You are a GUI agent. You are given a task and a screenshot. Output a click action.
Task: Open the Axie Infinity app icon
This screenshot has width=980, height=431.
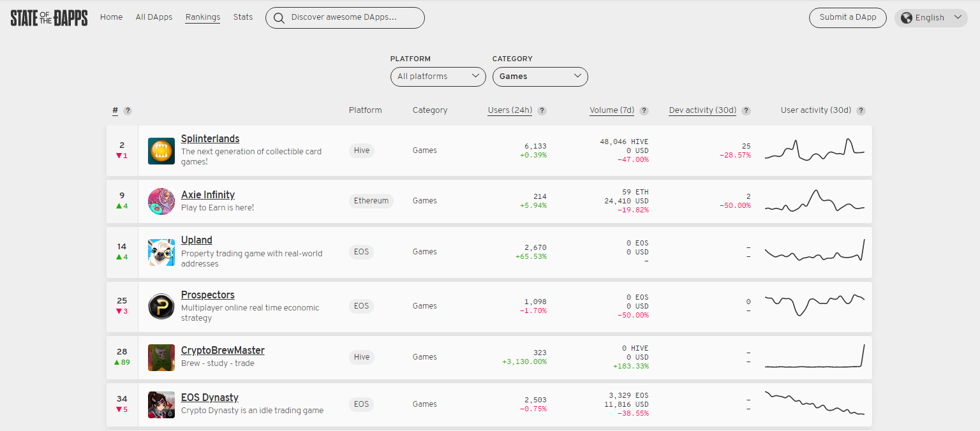(x=161, y=201)
